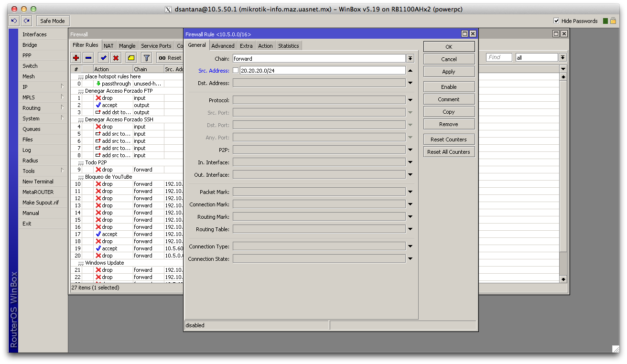Screen dimensions: 627x364
Task: Expand the Routing Table field
Action: [x=411, y=229]
